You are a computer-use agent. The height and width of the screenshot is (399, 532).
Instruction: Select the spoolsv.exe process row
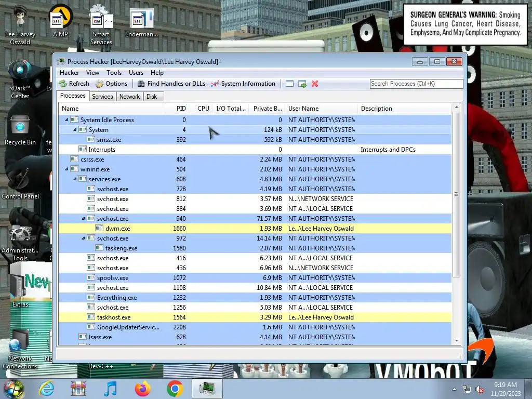tap(255, 277)
